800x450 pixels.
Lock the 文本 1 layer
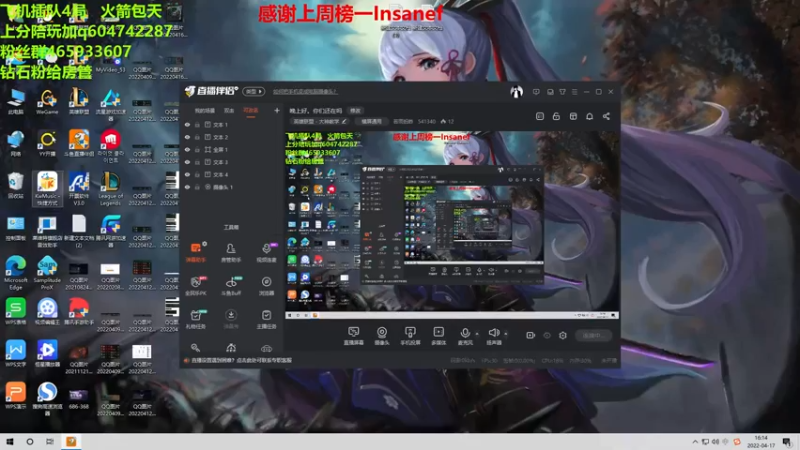pyautogui.click(x=197, y=124)
